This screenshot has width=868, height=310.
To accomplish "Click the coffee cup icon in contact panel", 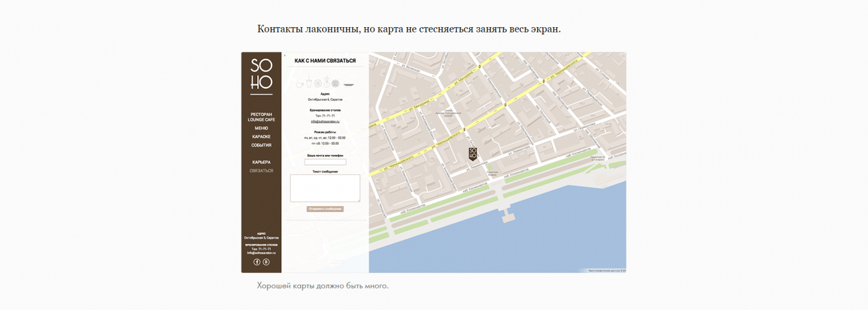I will (300, 84).
